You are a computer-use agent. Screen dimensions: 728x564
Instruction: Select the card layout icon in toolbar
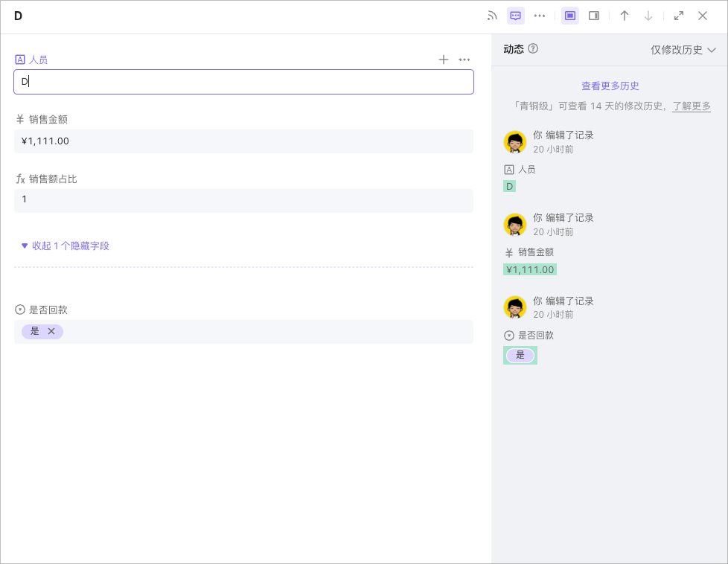coord(569,15)
